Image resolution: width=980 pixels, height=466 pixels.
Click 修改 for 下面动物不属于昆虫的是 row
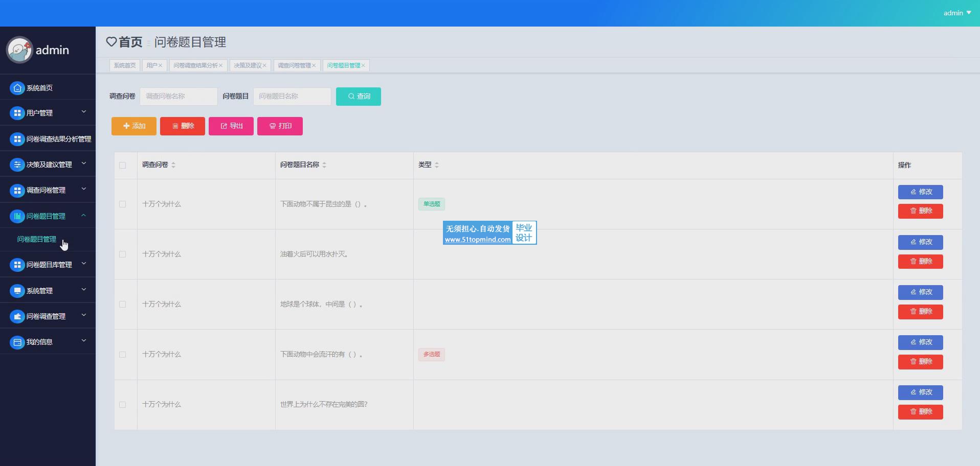click(x=920, y=192)
